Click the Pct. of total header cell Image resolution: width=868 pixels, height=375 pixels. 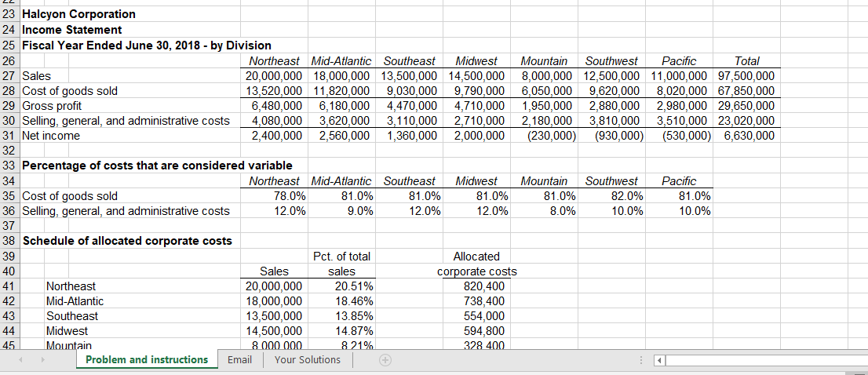[x=341, y=256]
